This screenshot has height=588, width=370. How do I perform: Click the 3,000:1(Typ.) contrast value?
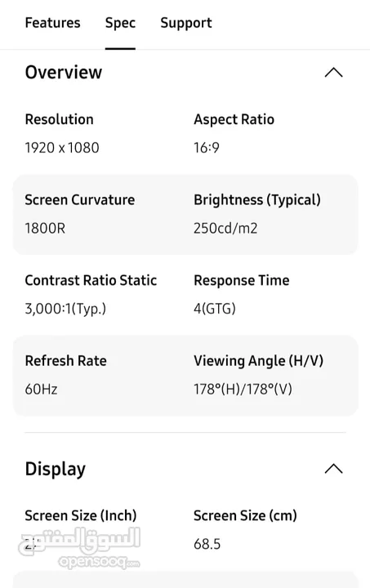(x=65, y=309)
